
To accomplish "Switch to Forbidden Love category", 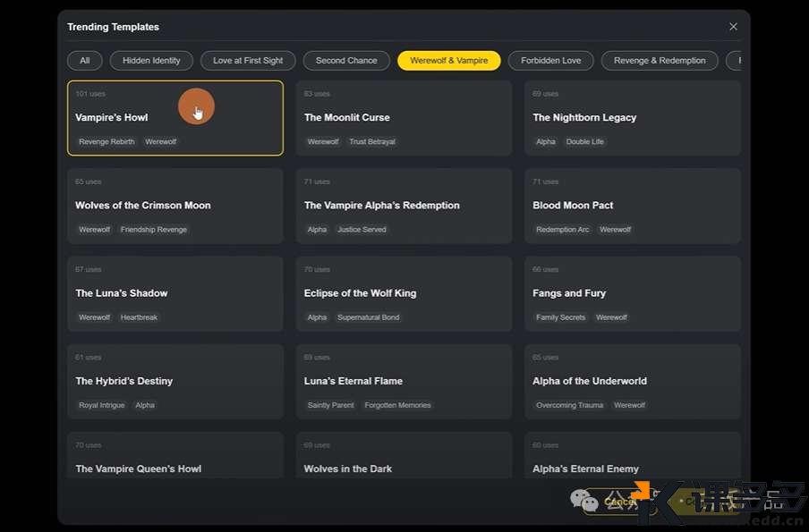I will [x=550, y=61].
